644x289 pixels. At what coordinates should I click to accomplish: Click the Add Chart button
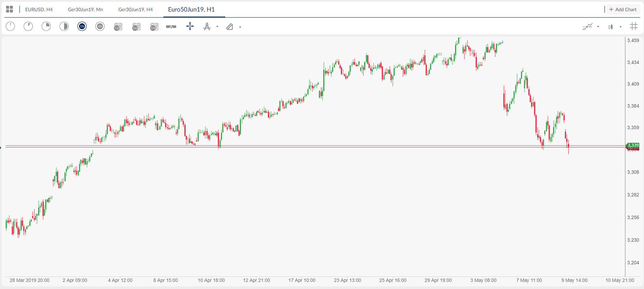623,9
